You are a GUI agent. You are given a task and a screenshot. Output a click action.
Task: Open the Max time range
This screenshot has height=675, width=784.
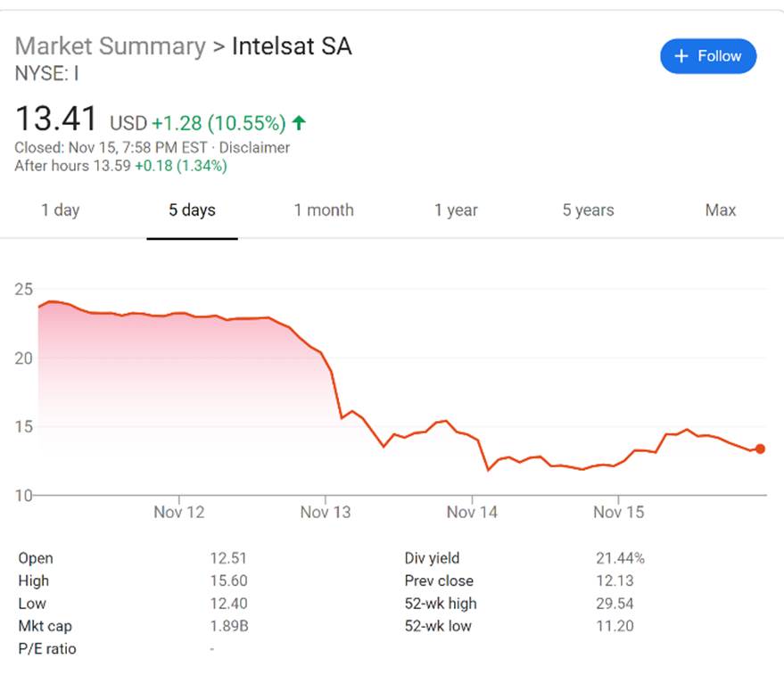coord(720,210)
